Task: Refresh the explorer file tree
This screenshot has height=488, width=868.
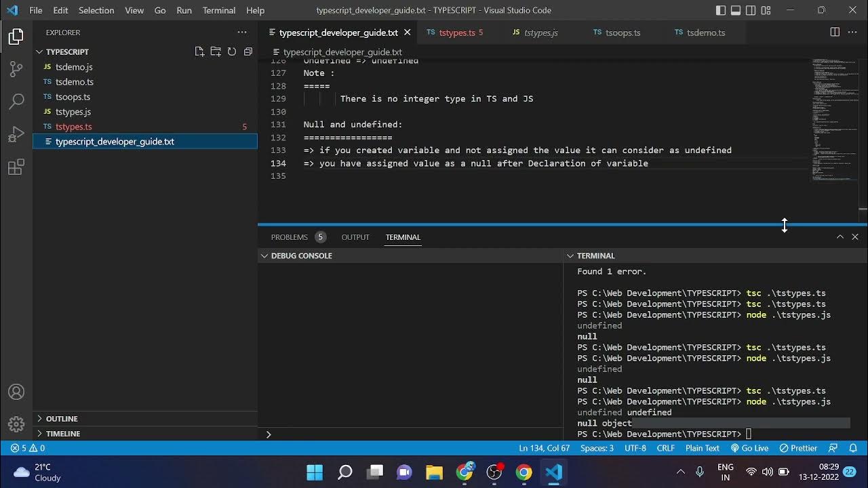Action: pos(232,52)
